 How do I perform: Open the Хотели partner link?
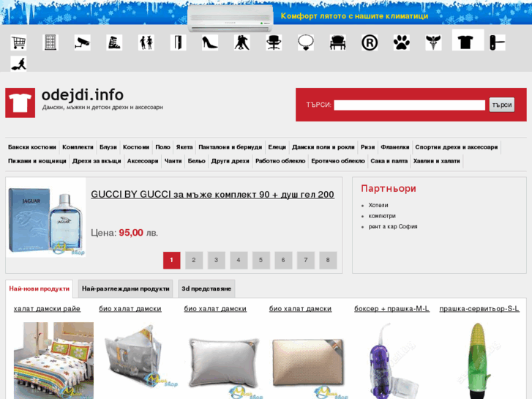(x=378, y=205)
